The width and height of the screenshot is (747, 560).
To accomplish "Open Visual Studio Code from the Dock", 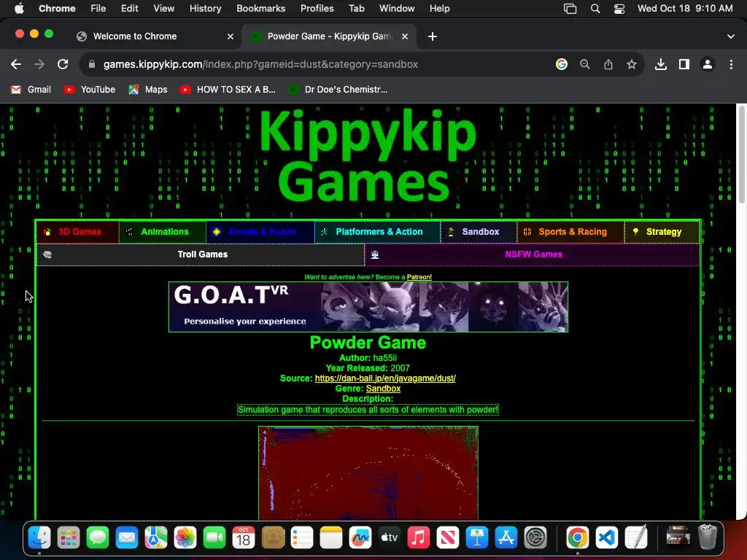I will click(606, 538).
